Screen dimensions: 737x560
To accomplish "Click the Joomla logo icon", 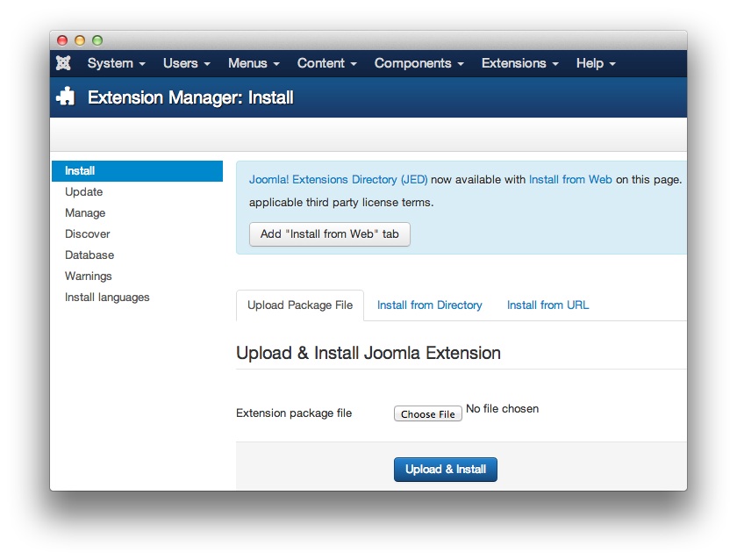I will coord(63,63).
